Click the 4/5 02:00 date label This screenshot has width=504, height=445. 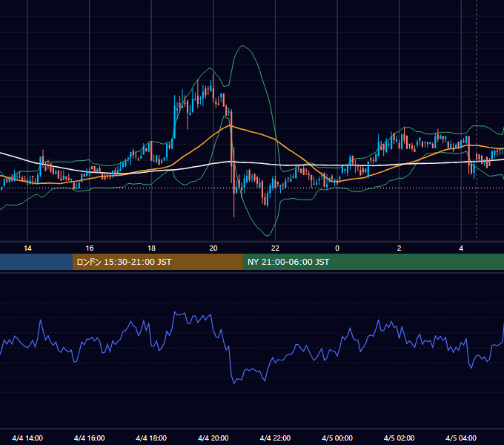[x=399, y=438]
